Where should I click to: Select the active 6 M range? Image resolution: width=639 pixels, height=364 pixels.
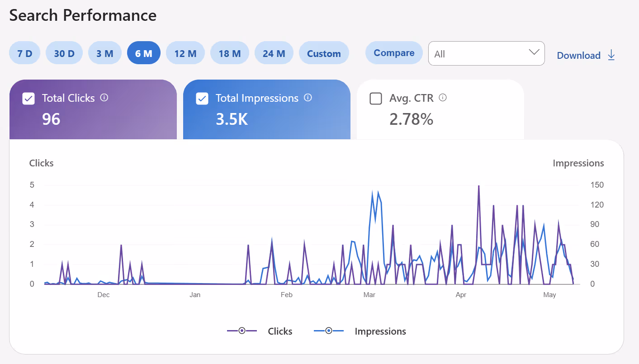[144, 53]
